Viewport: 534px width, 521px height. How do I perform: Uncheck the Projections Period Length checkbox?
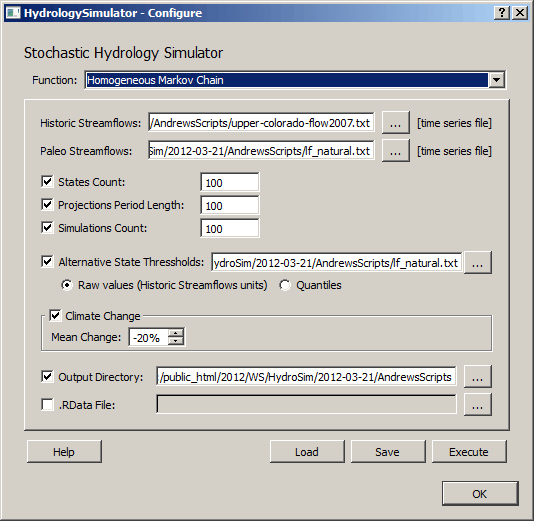[x=47, y=205]
